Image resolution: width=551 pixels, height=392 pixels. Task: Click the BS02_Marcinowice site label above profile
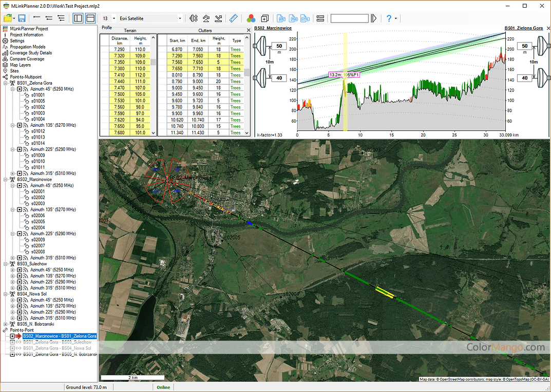[273, 28]
